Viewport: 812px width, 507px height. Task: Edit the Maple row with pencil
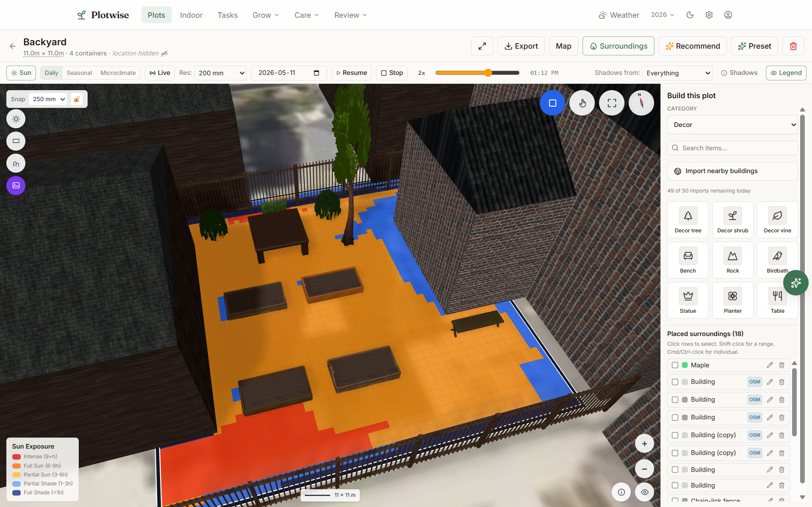click(x=770, y=365)
